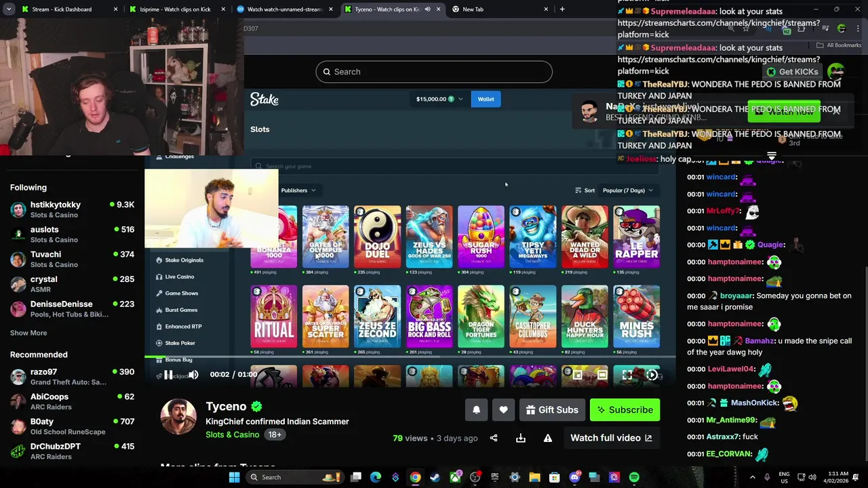Expand Show More in Following list

tap(28, 333)
